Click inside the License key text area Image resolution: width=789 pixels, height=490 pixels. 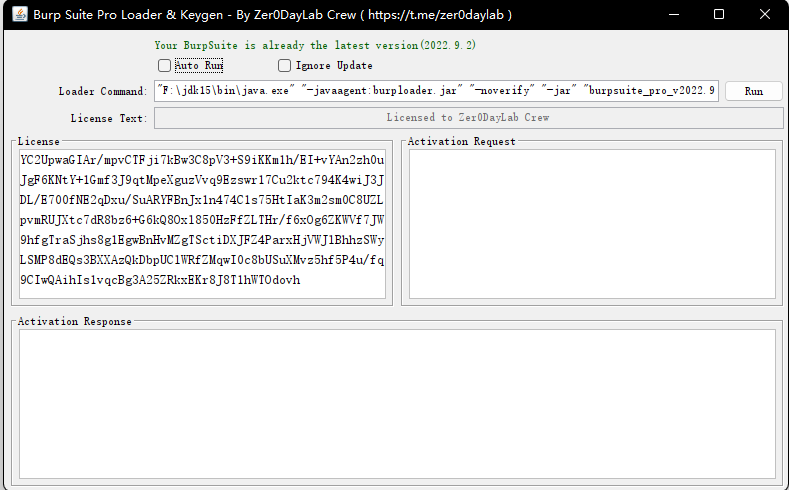[202, 224]
